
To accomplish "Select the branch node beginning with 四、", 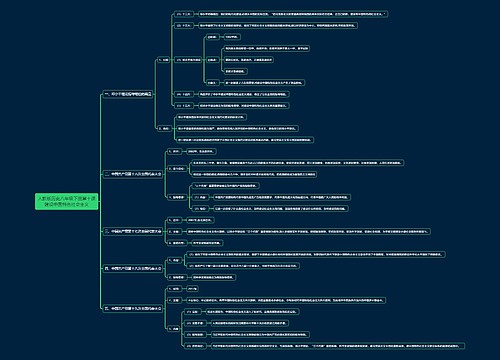I will pos(133,268).
